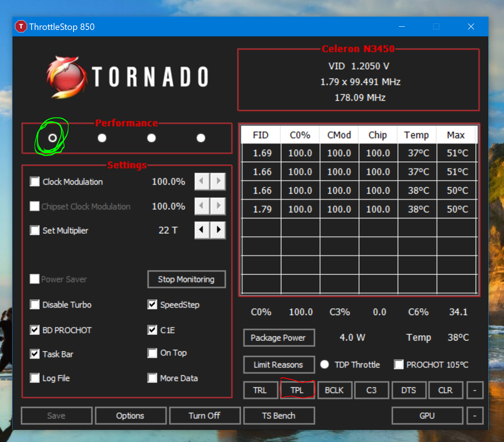This screenshot has width=504, height=442.
Task: Minimize the ThrottleStop window
Action: coord(402,27)
